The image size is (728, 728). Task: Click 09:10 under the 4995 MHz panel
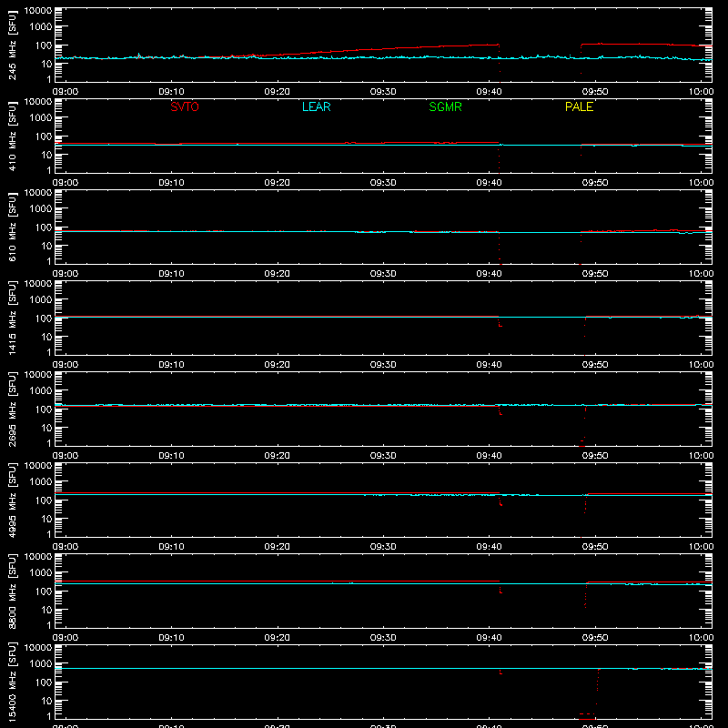[x=171, y=547]
